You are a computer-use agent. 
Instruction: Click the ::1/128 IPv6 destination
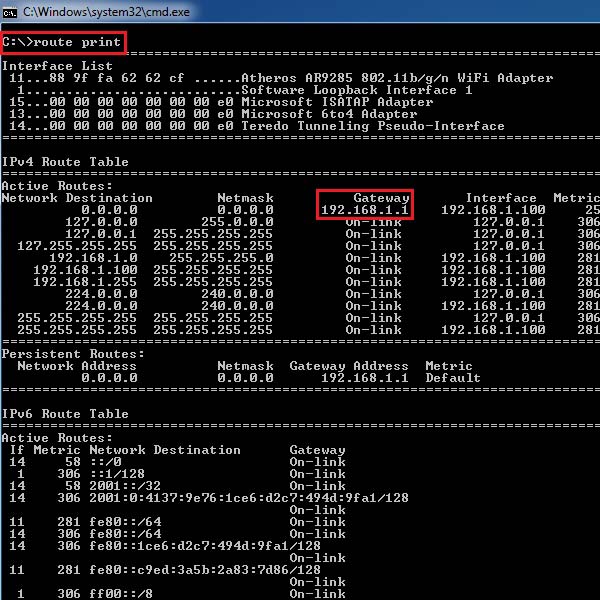pyautogui.click(x=117, y=474)
